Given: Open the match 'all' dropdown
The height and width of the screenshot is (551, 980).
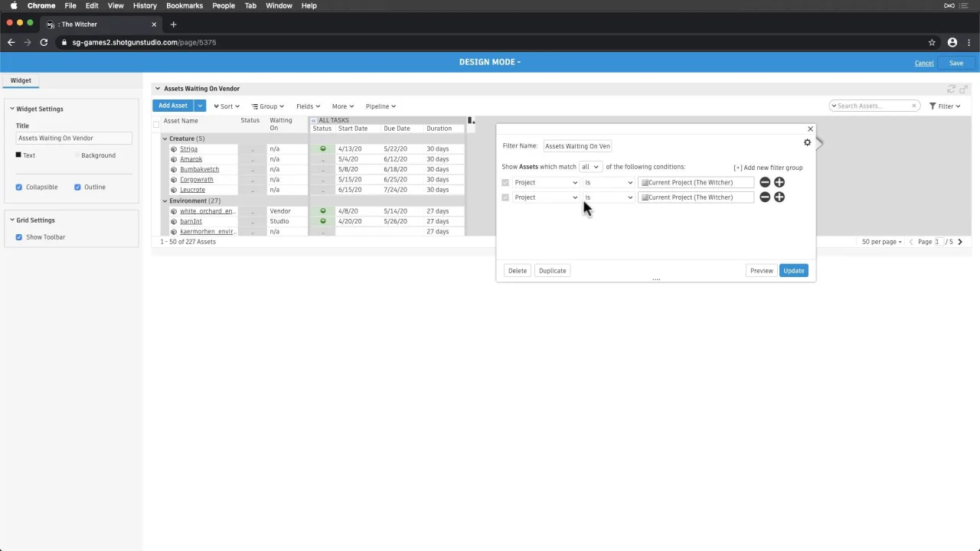Looking at the screenshot, I should [590, 167].
